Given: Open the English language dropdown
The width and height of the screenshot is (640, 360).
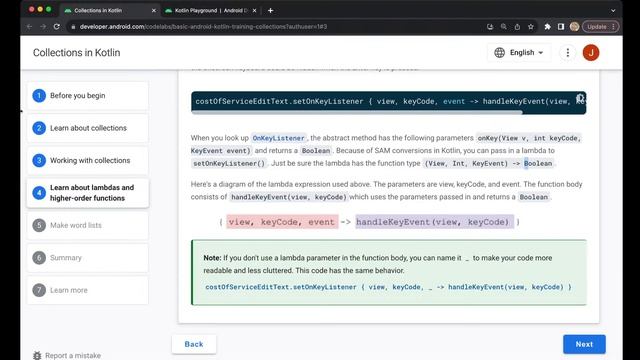Looking at the screenshot, I should coord(519,53).
